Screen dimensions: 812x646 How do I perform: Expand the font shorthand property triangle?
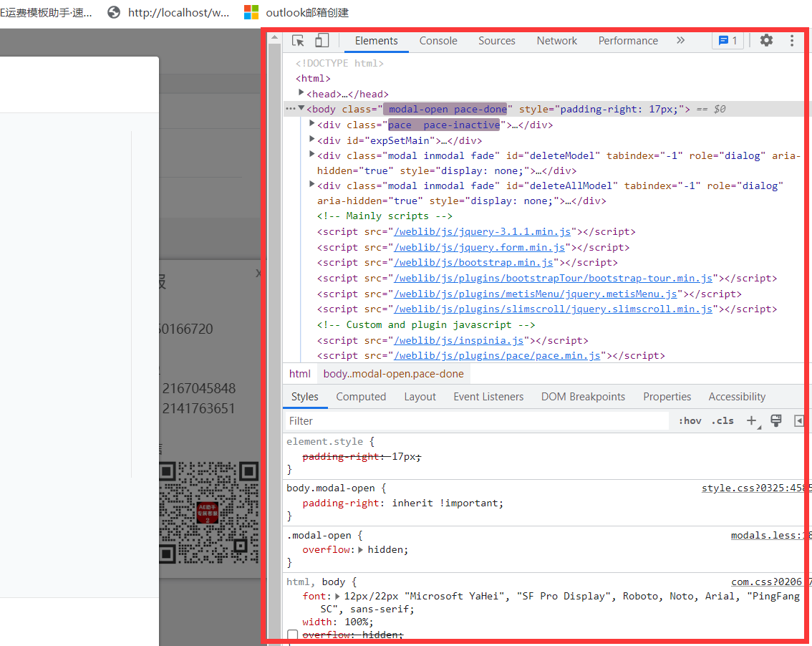coord(337,597)
